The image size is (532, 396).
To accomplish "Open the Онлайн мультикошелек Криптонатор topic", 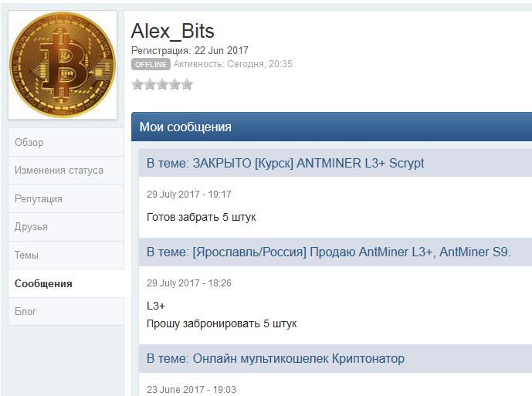I will click(x=298, y=358).
